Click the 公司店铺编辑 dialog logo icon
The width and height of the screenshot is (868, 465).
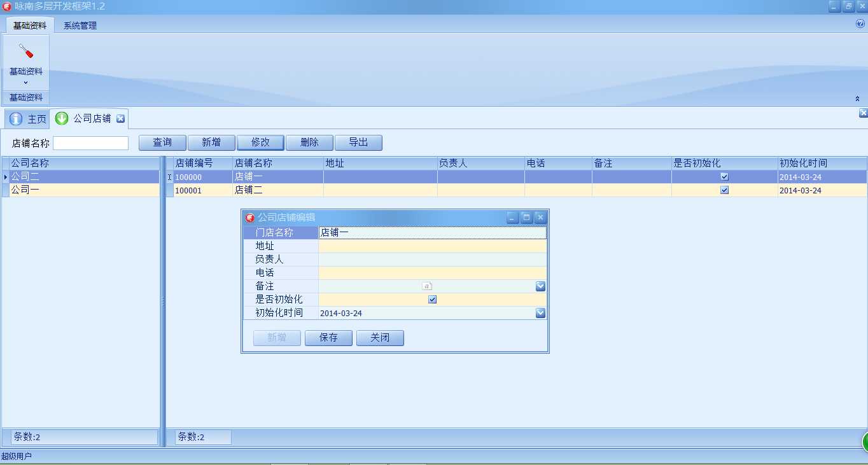tap(250, 218)
